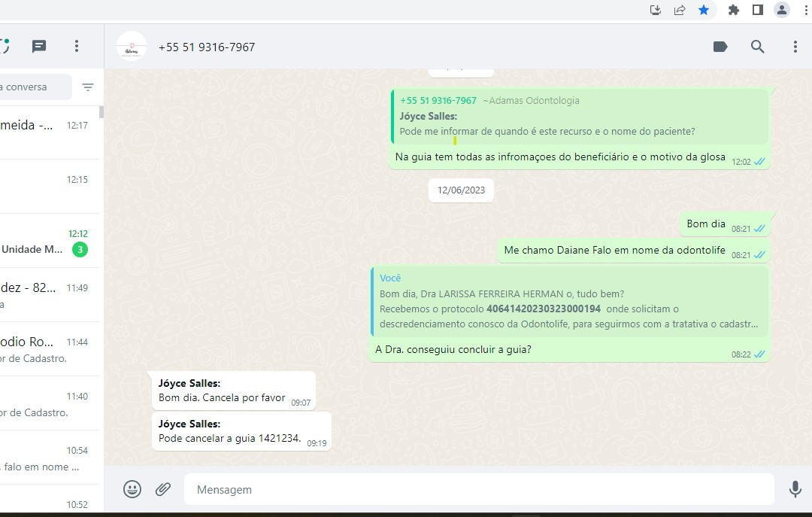The height and width of the screenshot is (517, 812).
Task: Click the label tag icon in chat header
Action: (x=720, y=47)
